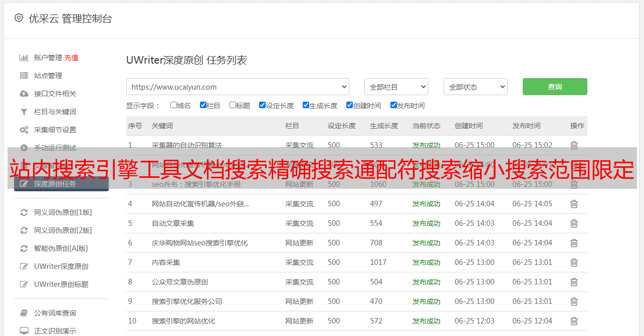Viewport: 644px width, 336px height.
Task: Uncheck the 设定长度 field checkbox
Action: coord(262,105)
